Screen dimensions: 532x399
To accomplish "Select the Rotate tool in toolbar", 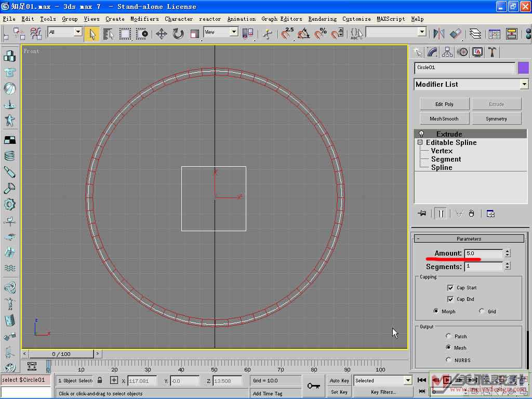I will click(178, 34).
